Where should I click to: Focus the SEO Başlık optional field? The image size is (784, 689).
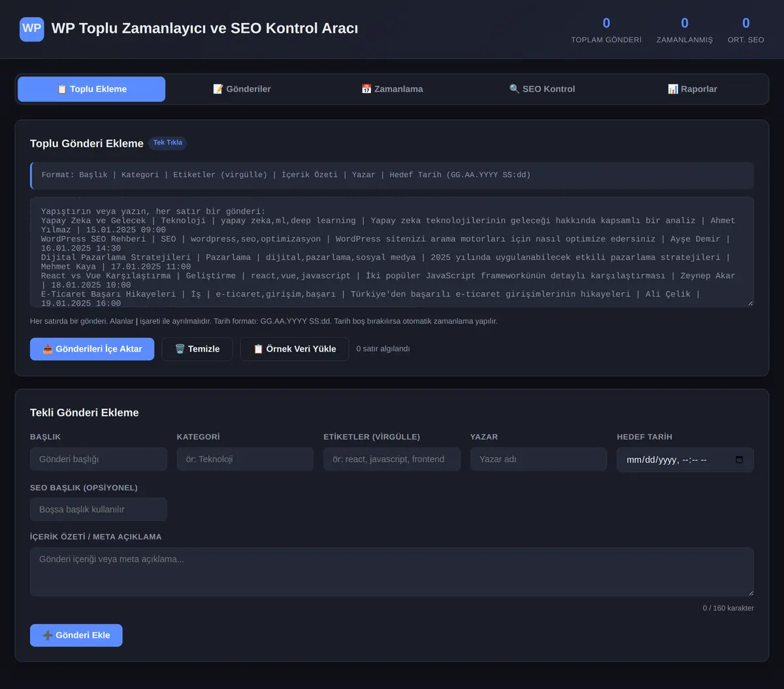coord(99,509)
